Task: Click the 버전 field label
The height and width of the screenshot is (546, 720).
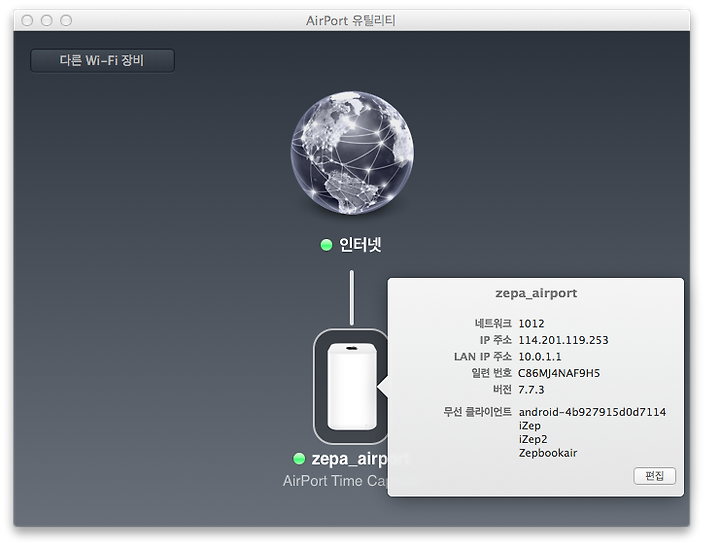Action: pyautogui.click(x=502, y=390)
